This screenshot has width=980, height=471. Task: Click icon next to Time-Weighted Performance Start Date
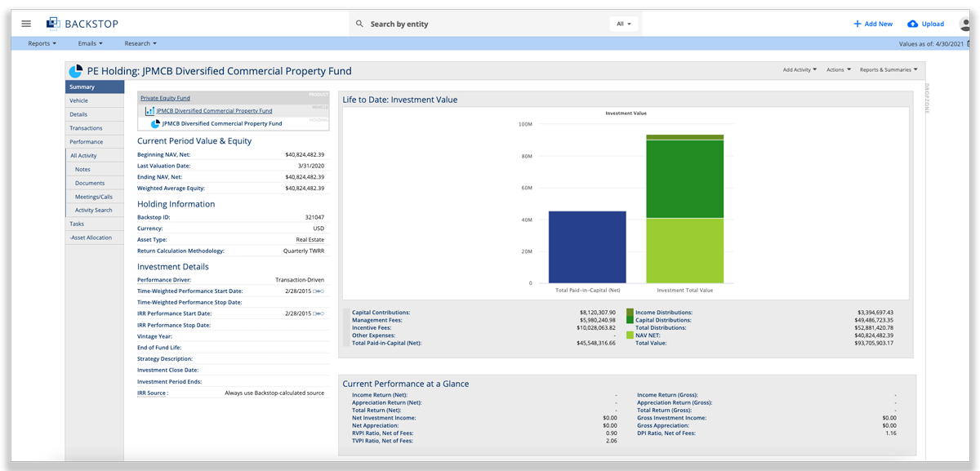point(319,291)
